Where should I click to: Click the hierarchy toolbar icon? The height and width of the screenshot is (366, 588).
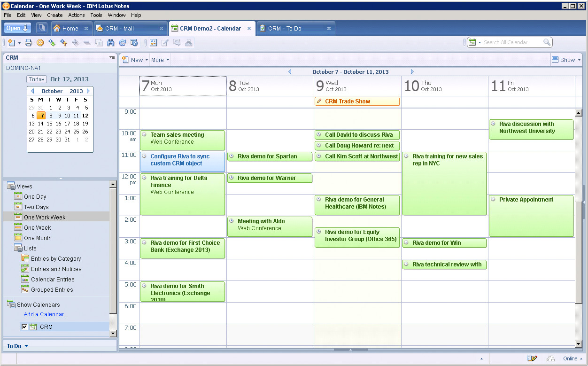[x=189, y=43]
